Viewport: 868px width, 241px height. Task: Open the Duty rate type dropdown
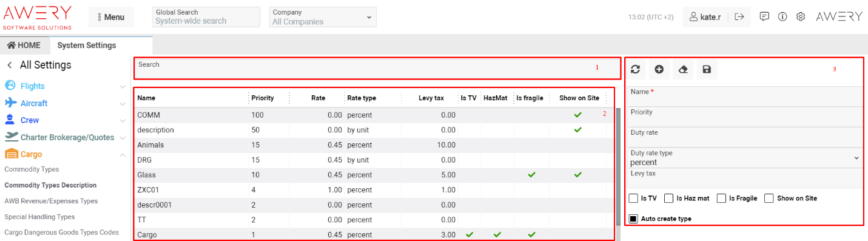pos(745,158)
